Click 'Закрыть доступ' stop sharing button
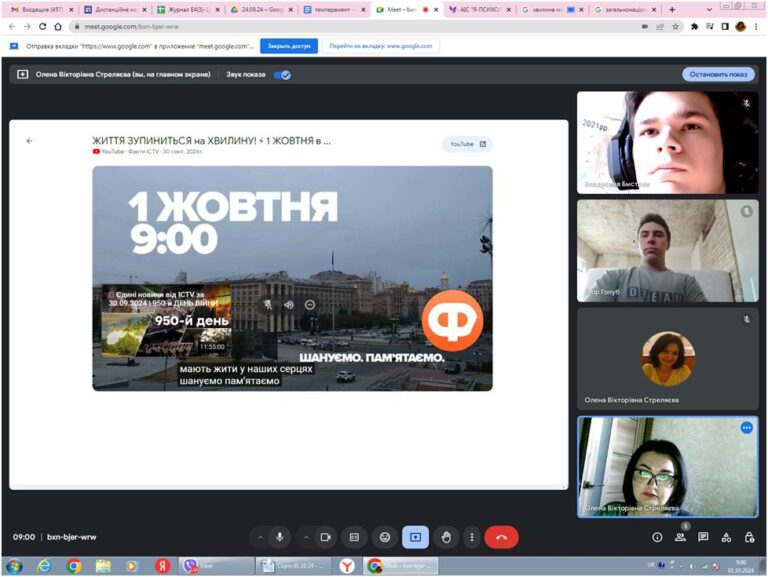The width and height of the screenshot is (768, 577). 289,46
